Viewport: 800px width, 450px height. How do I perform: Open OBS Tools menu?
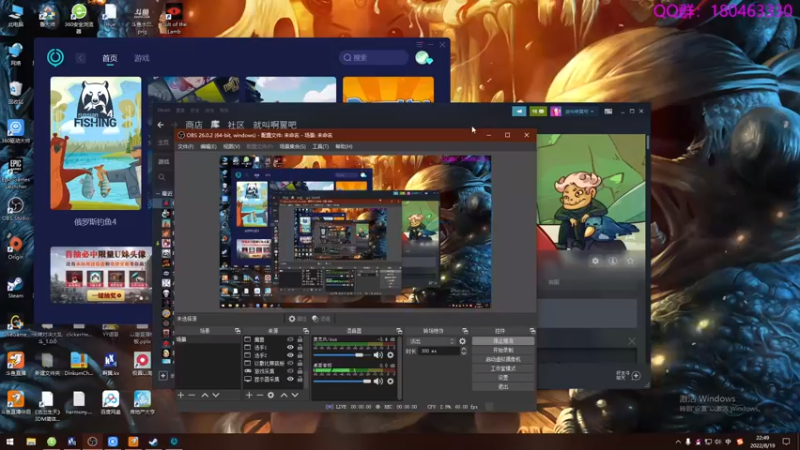pos(320,146)
